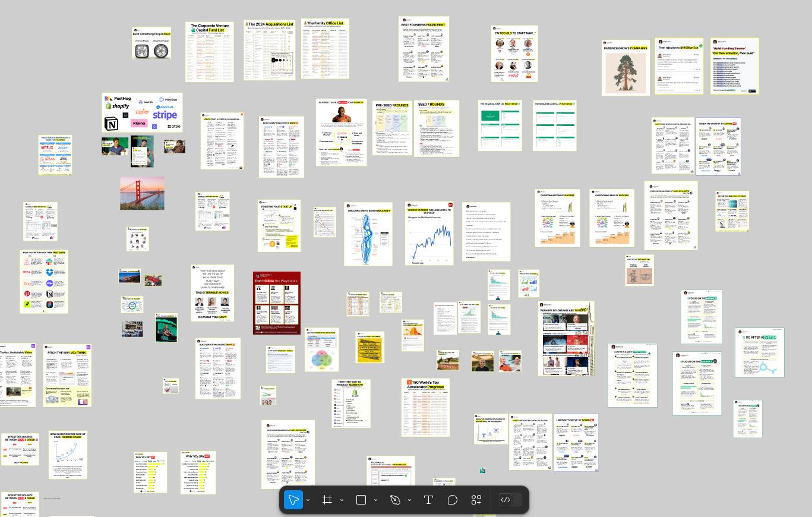Select the How 10 startups got first users frame
The height and width of the screenshot is (517, 812).
[x=44, y=281]
